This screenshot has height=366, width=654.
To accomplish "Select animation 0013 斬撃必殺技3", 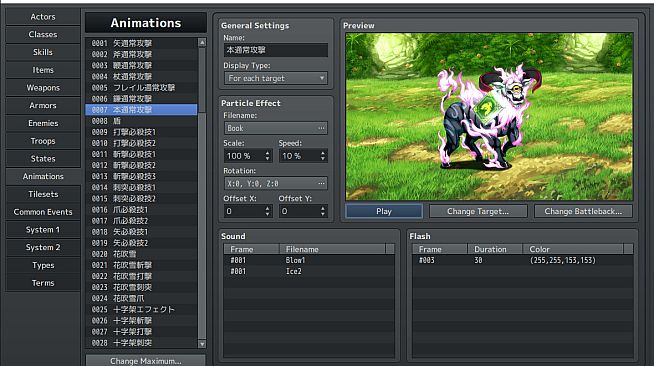I will point(141,176).
